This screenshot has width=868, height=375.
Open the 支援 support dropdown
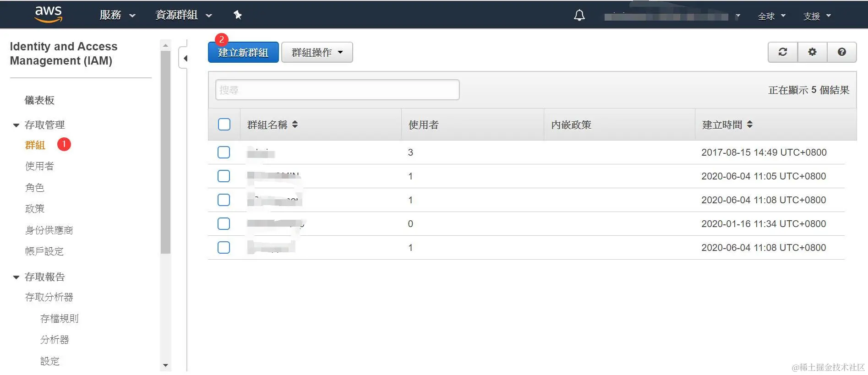[817, 16]
